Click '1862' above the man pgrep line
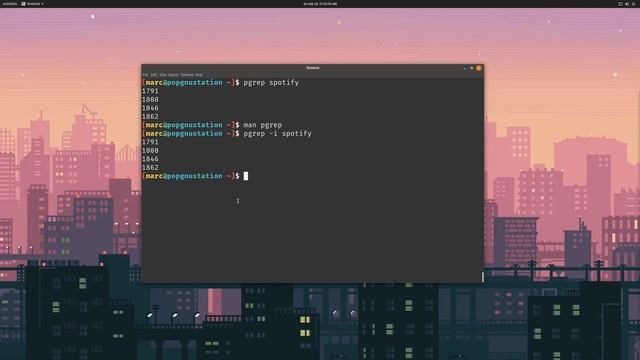 tap(150, 117)
